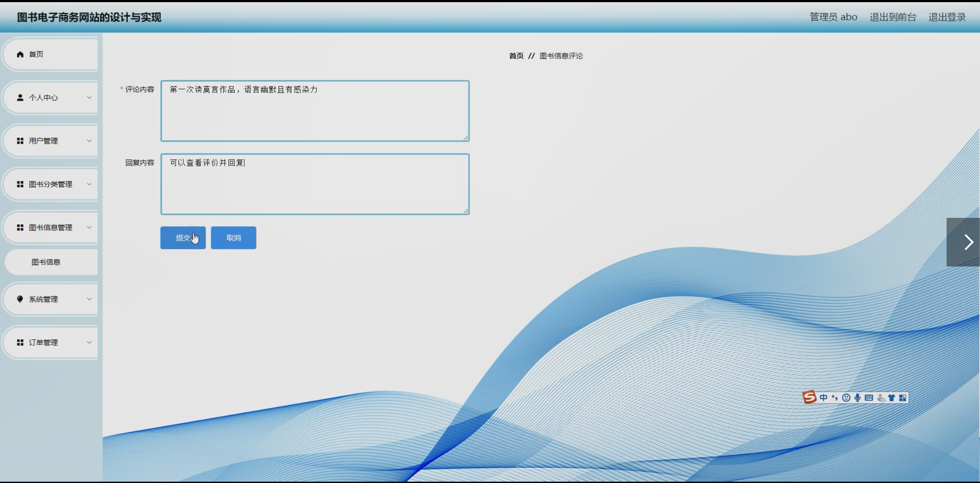Screen dimensions: 980x483
Task: Grab the 评论内容 textarea resize handle
Action: pyautogui.click(x=465, y=138)
